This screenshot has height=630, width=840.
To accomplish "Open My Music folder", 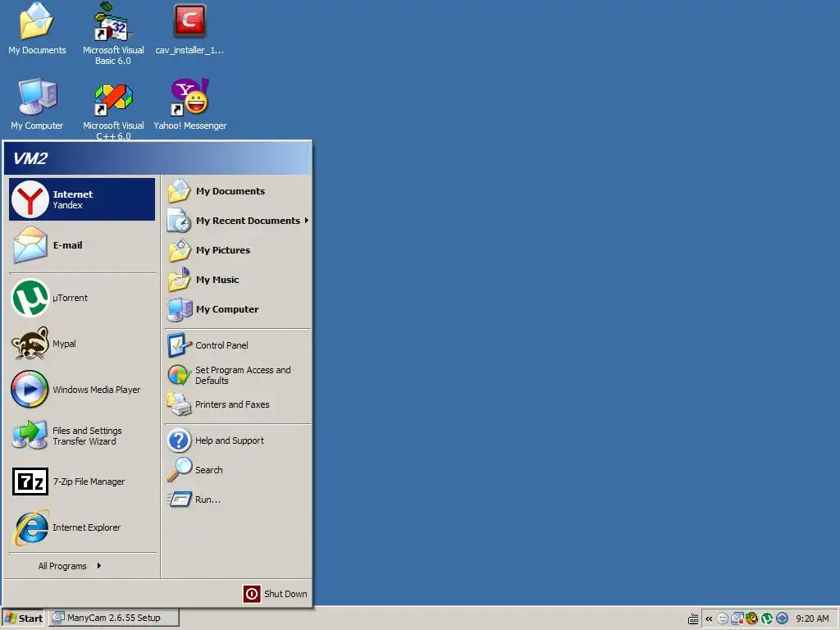I will pos(238,280).
